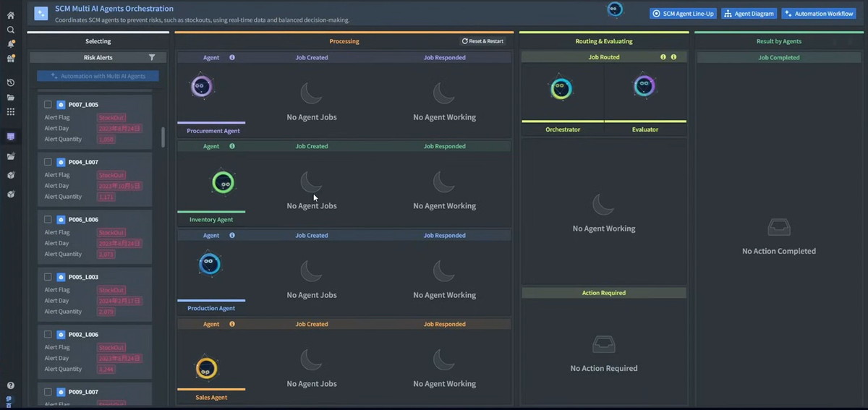
Task: Click the Sales Agent avatar
Action: pos(206,369)
